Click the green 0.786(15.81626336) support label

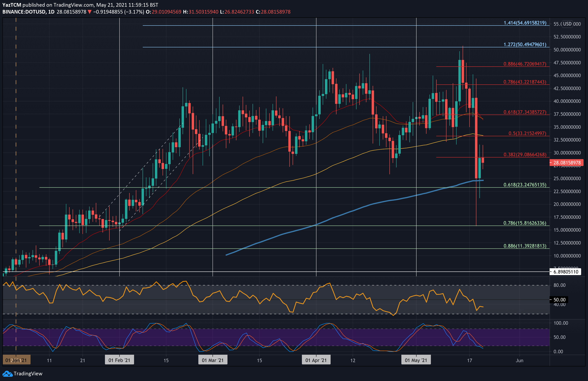(x=525, y=223)
